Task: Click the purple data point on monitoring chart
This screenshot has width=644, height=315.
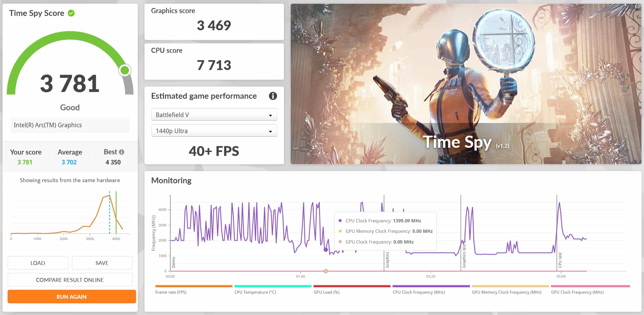Action: 326,250
